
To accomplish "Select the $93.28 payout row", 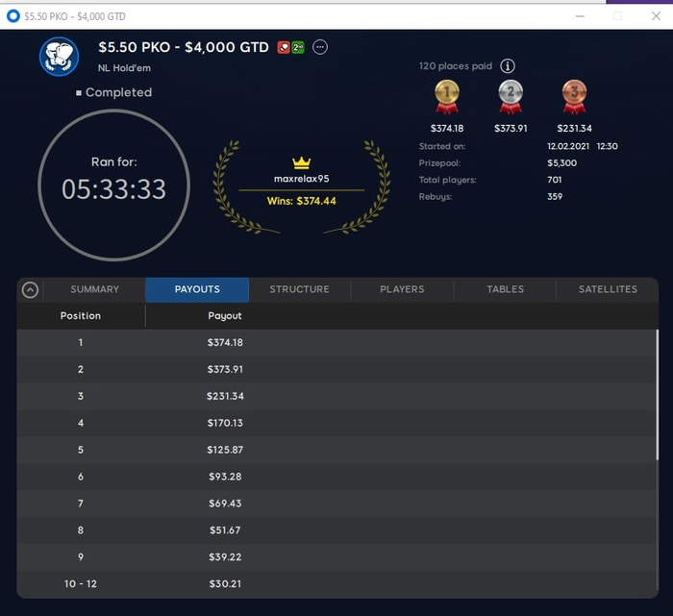I will point(336,477).
